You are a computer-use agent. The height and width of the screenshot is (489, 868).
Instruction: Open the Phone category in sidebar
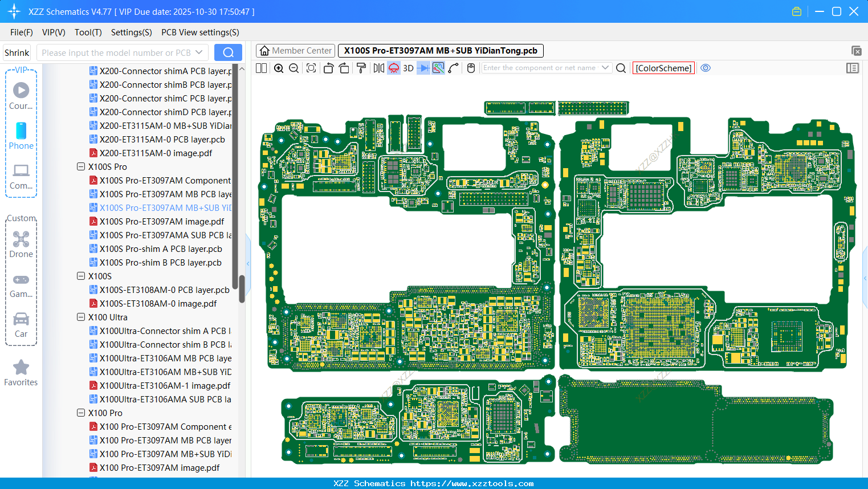point(21,136)
